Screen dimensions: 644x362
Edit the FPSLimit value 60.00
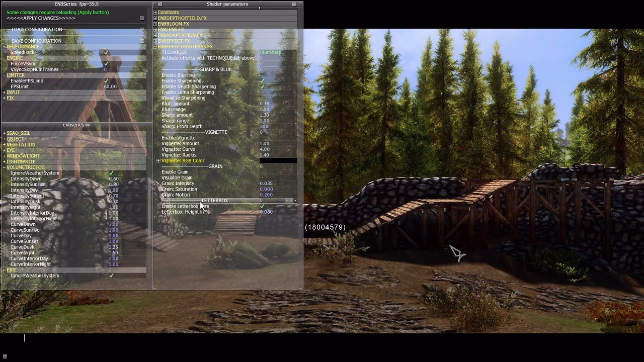[x=110, y=86]
